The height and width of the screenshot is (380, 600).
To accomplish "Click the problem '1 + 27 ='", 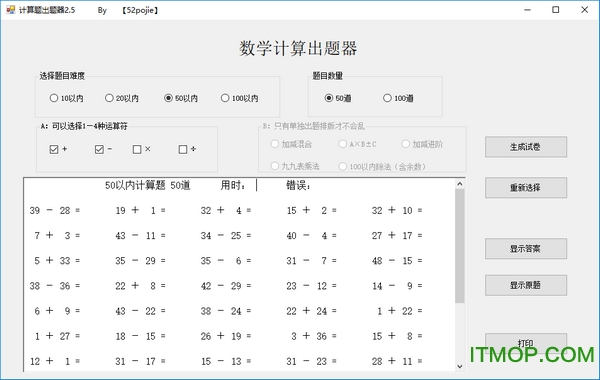I will click(x=57, y=336).
